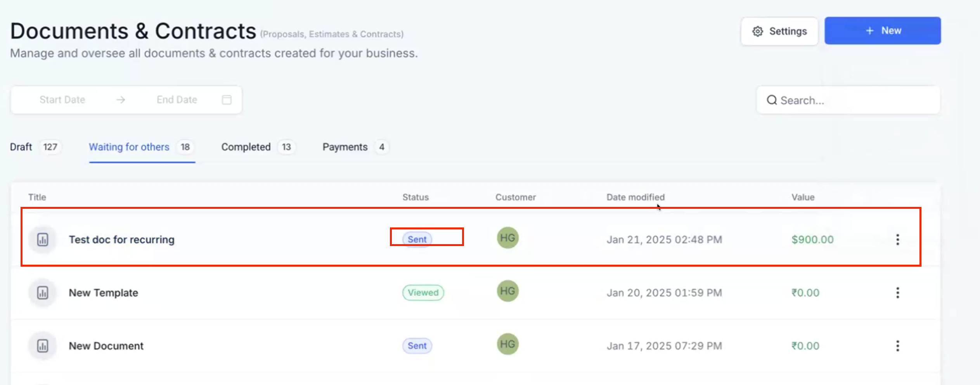The height and width of the screenshot is (385, 980).
Task: Click the Customer column header
Action: (x=516, y=197)
